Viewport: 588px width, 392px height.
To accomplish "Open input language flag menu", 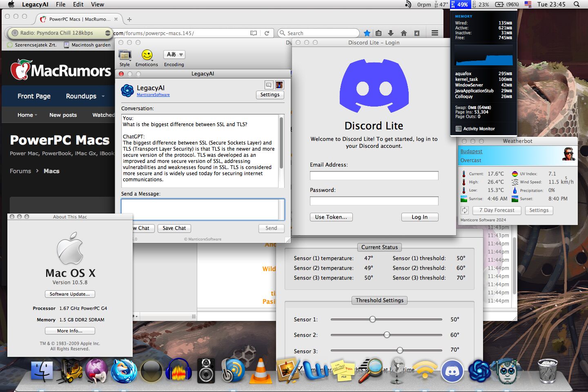I will tap(528, 4).
